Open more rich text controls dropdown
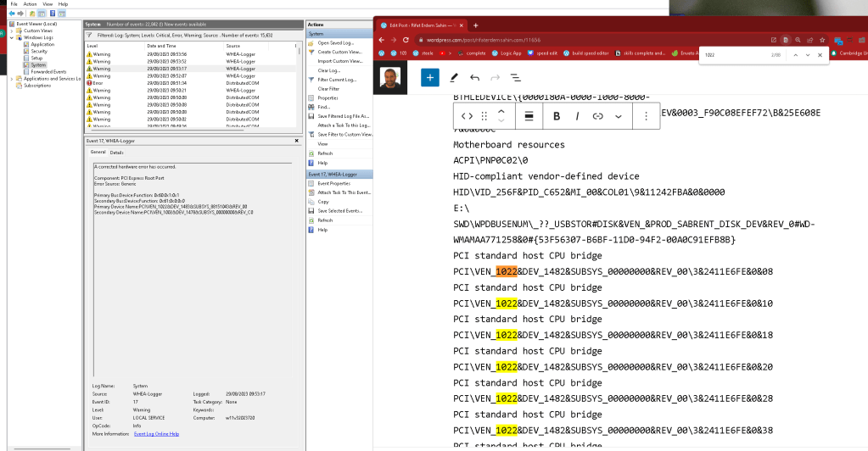The height and width of the screenshot is (451, 868). point(619,116)
